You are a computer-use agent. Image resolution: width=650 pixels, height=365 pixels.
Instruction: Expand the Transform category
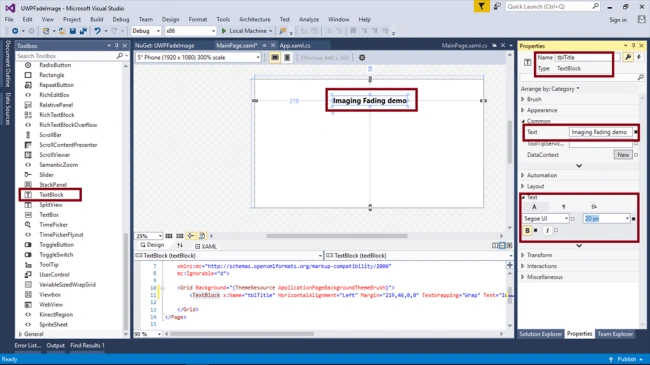[522, 255]
